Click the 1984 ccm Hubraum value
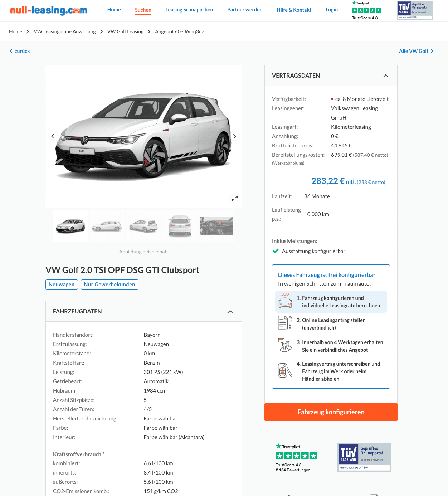Image resolution: width=448 pixels, height=496 pixels. (155, 391)
